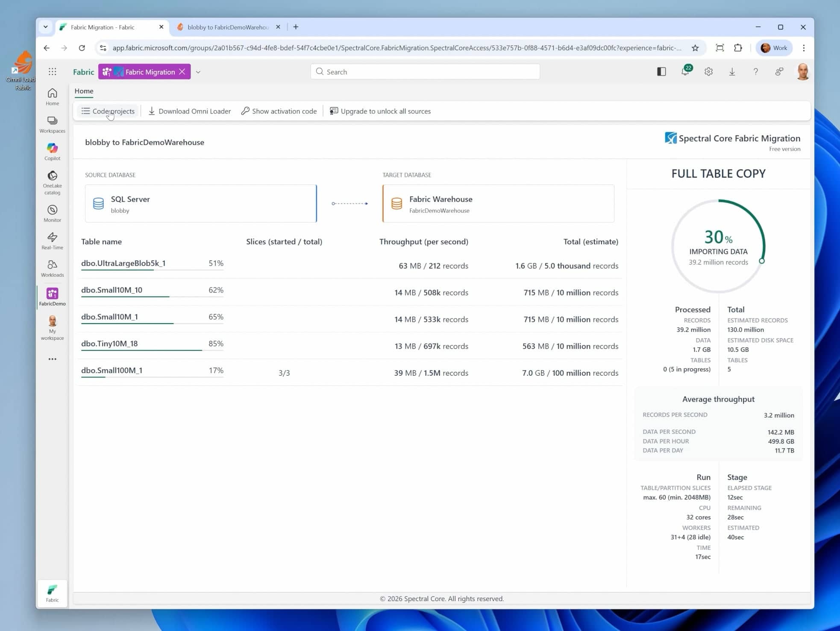Open Workloads from the sidebar
Image resolution: width=840 pixels, height=631 pixels.
point(52,269)
